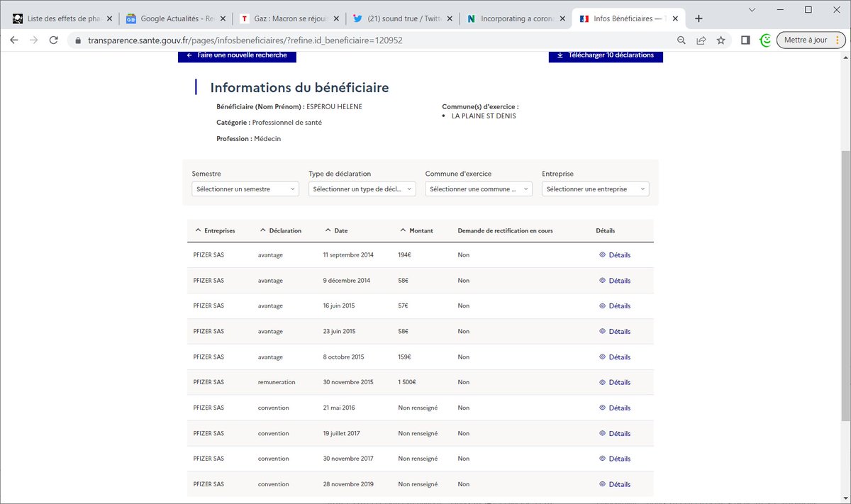Open the Entreprise dropdown
851x504 pixels.
[595, 189]
